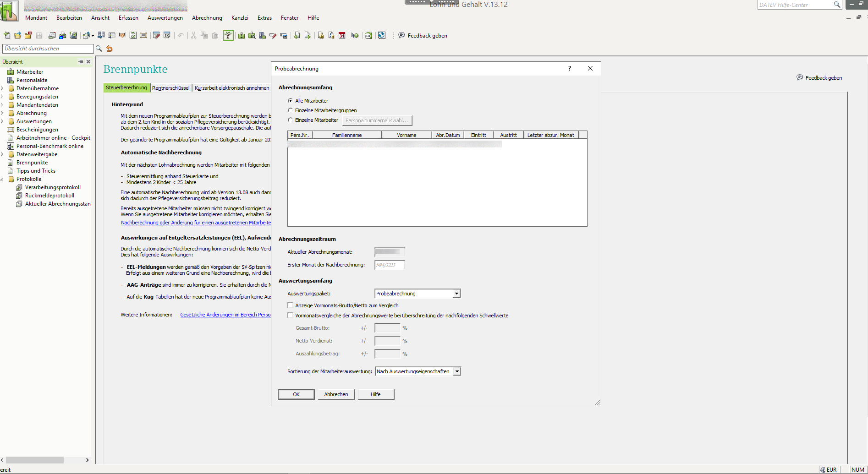This screenshot has height=474, width=868.
Task: Select the Alle Mitarbeiter radio button
Action: point(290,101)
